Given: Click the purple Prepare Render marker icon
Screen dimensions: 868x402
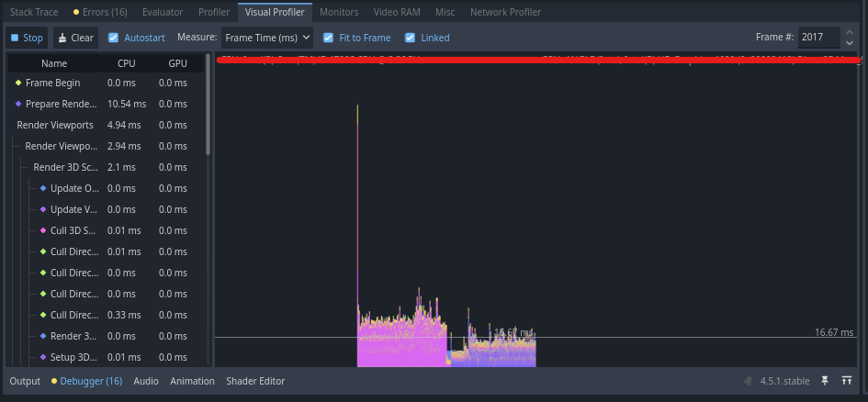Looking at the screenshot, I should pyautogui.click(x=18, y=104).
